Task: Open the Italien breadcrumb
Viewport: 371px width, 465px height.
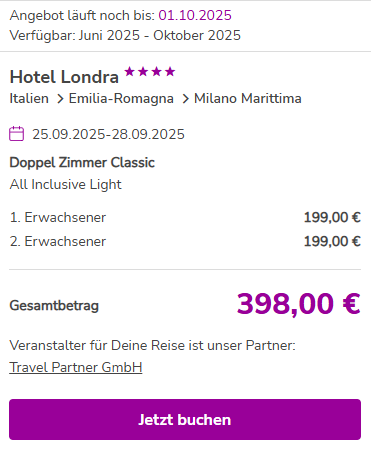Action: tap(29, 99)
